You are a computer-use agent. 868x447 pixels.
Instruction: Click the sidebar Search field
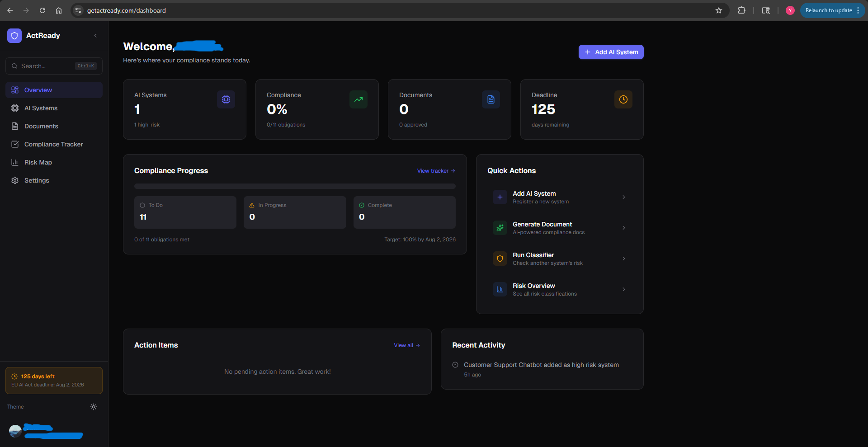[54, 66]
